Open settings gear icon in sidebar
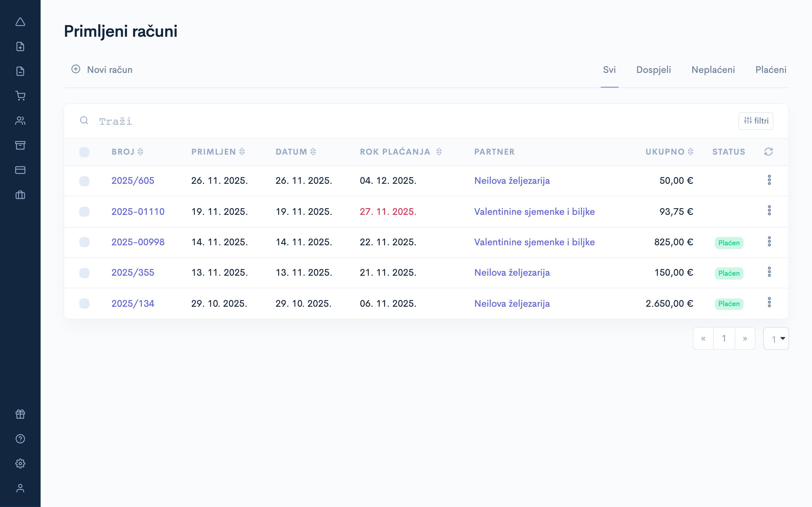This screenshot has width=812, height=507. 20,463
